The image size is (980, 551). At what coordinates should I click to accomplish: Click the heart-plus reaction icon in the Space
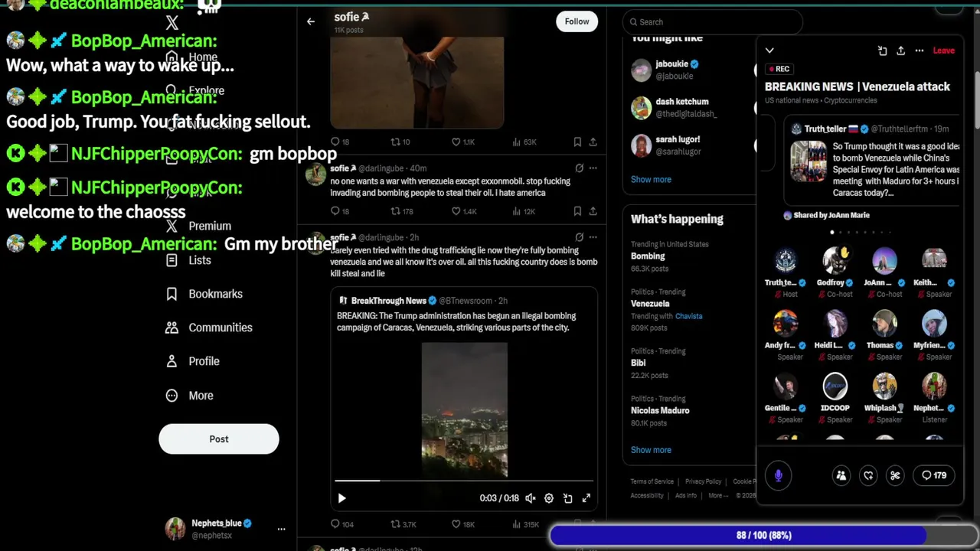click(x=868, y=476)
